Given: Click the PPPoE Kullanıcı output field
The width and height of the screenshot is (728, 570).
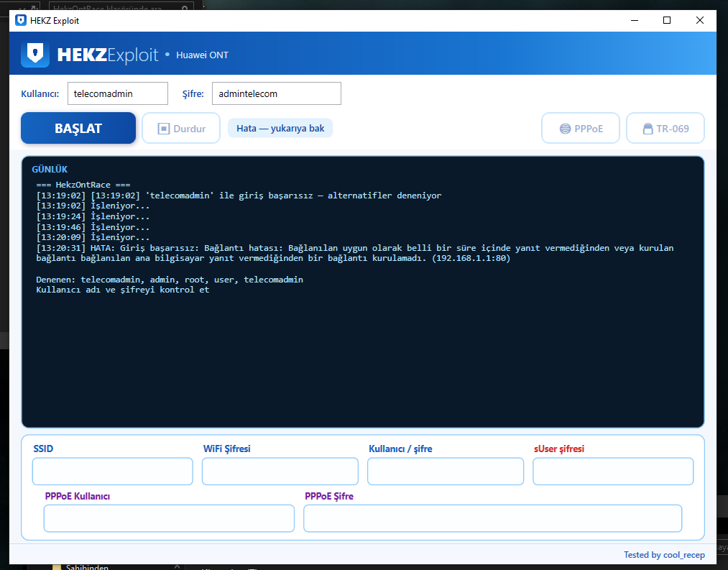Looking at the screenshot, I should (x=169, y=518).
